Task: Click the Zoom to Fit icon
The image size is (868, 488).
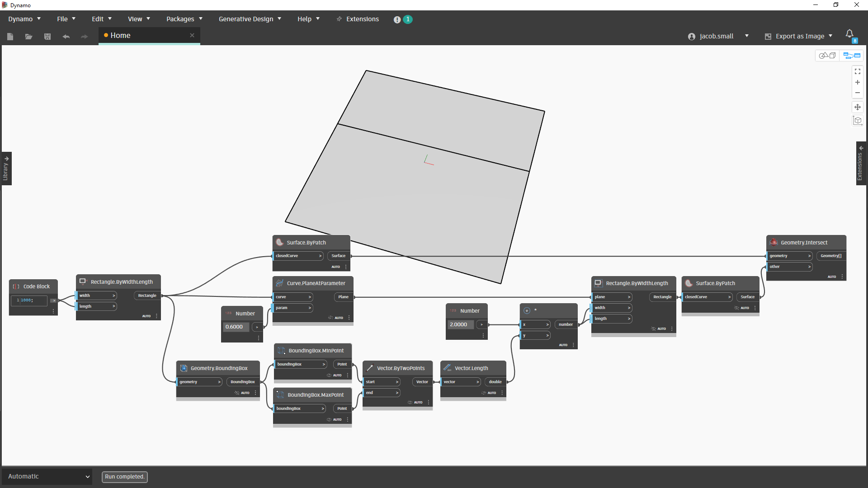Action: pyautogui.click(x=857, y=72)
